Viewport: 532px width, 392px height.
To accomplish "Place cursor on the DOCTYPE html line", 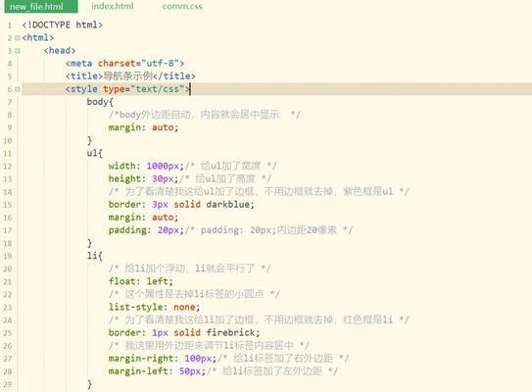I will 62,24.
